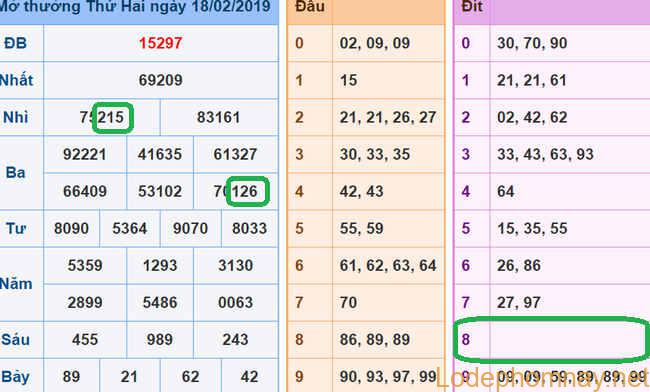Select Bảy prize cell 89
This screenshot has width=650, height=392.
pos(71,377)
